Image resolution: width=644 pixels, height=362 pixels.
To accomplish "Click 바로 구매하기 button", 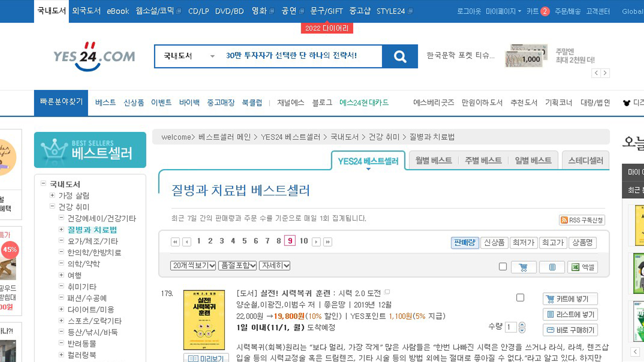I will (570, 330).
